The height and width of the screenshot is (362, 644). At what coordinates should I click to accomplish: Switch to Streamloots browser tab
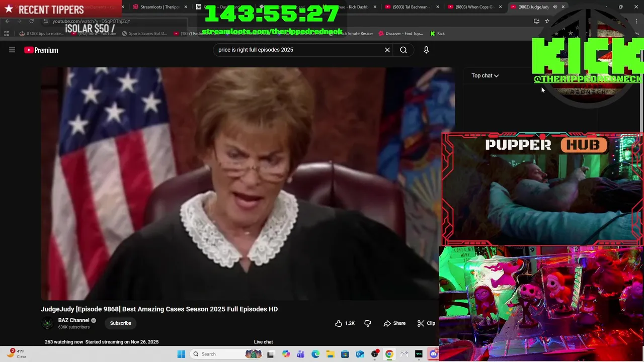coord(160,7)
